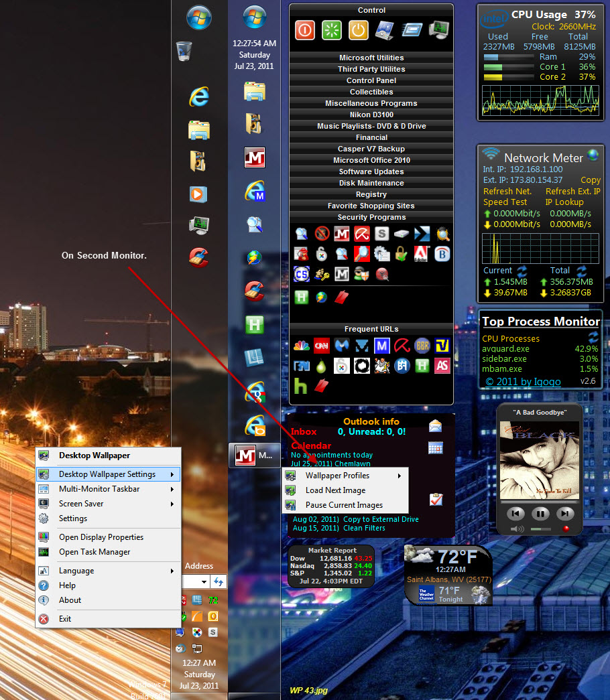Click the green restart icon in Control panel
The width and height of the screenshot is (610, 700).
click(x=331, y=30)
